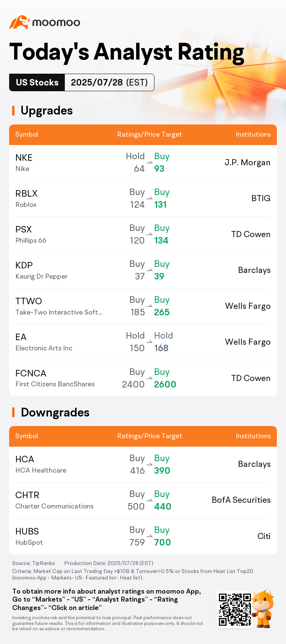
Task: Open the NKE Nike row
Action: point(143,163)
